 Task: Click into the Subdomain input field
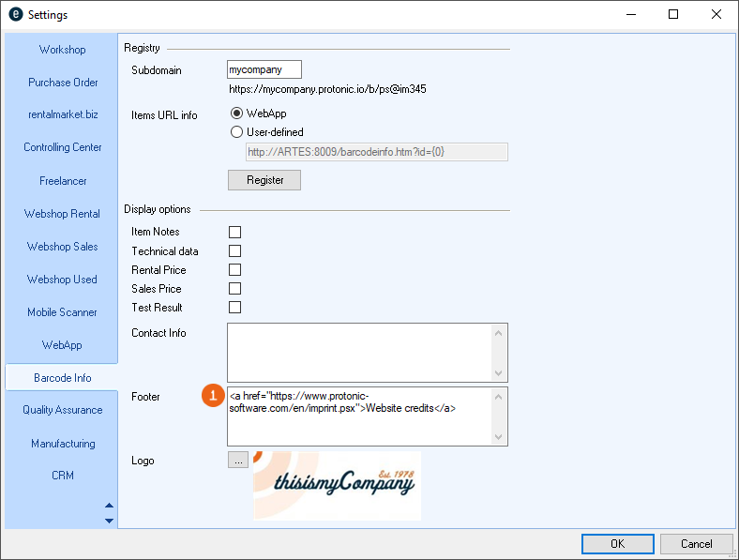pos(264,69)
